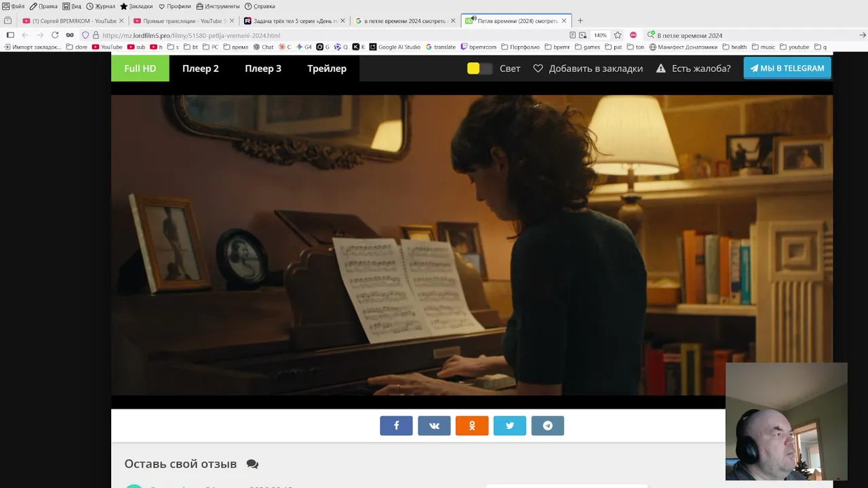
Task: Open the "games" bookmarks folder
Action: coord(587,47)
